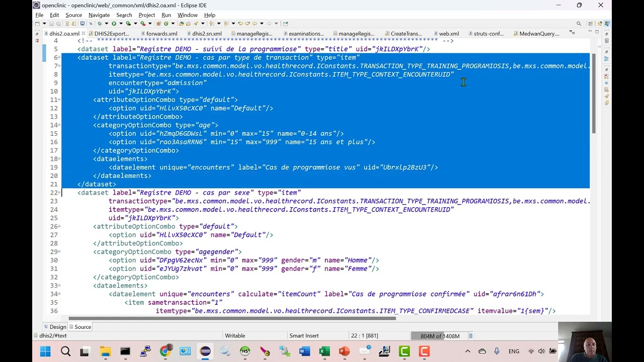This screenshot has width=644, height=362.
Task: Collapse attributeOptionCombo fold at line 11
Action: (60, 100)
